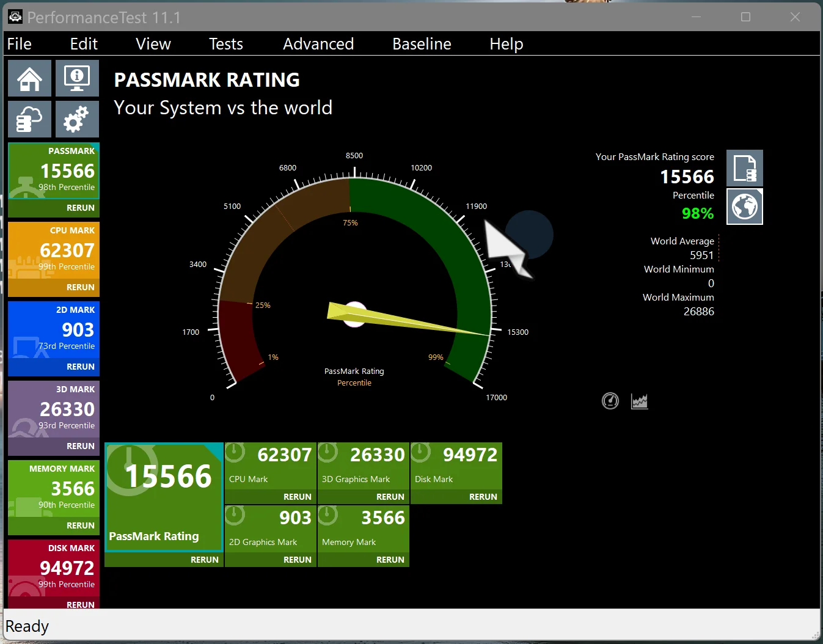Click the large PassMark Rating 15566 tile
This screenshot has width=823, height=644.
point(164,497)
